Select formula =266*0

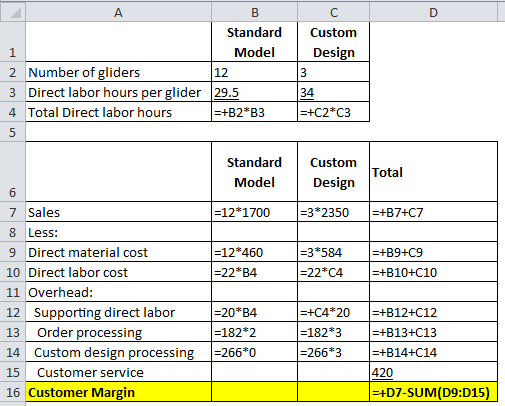tap(254, 352)
